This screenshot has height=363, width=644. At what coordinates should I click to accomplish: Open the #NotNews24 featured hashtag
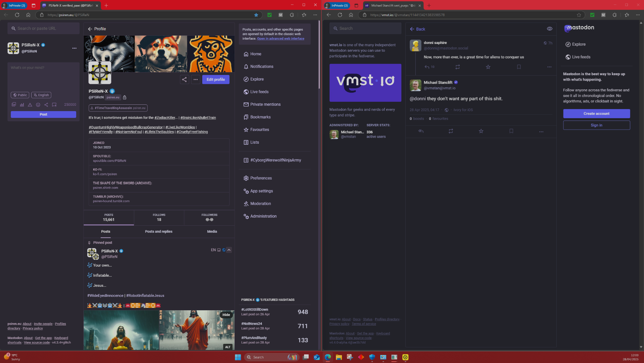pos(252,324)
